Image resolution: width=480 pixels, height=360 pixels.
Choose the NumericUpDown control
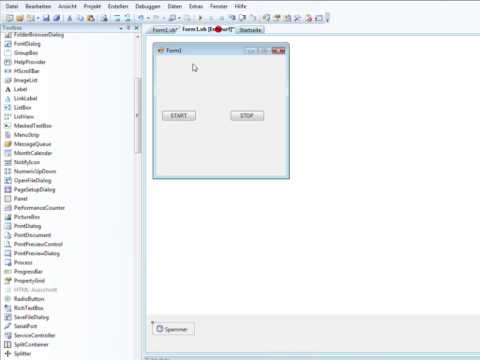(x=35, y=171)
